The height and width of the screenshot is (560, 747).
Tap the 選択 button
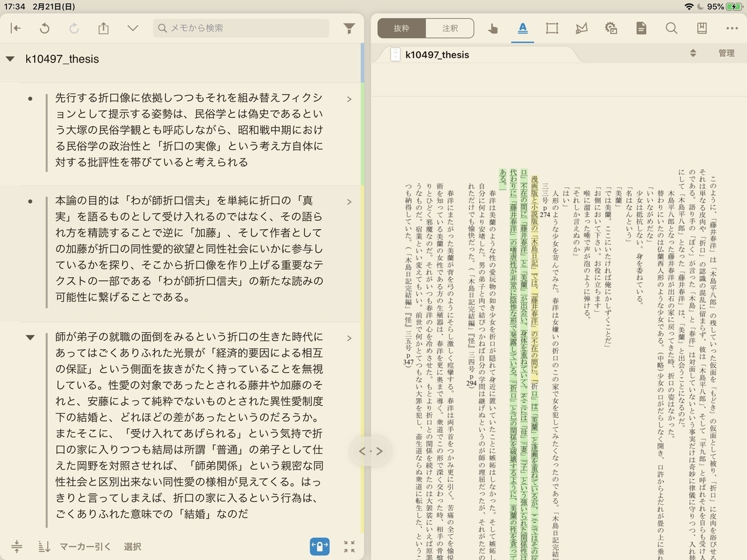pyautogui.click(x=132, y=547)
